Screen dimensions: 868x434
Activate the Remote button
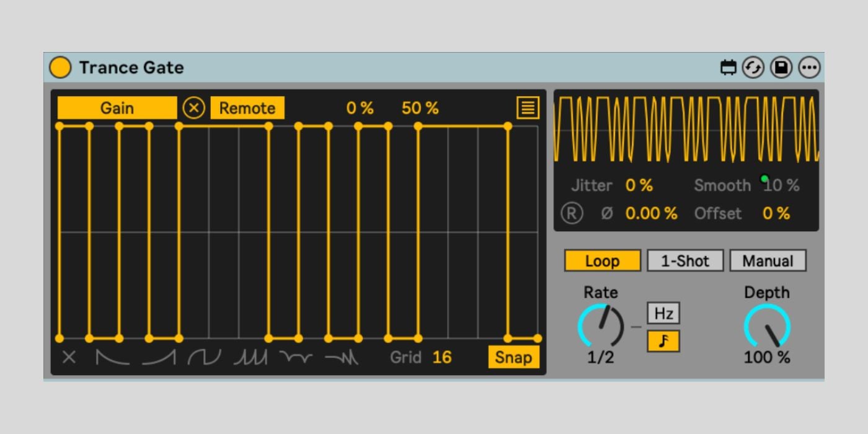click(247, 108)
